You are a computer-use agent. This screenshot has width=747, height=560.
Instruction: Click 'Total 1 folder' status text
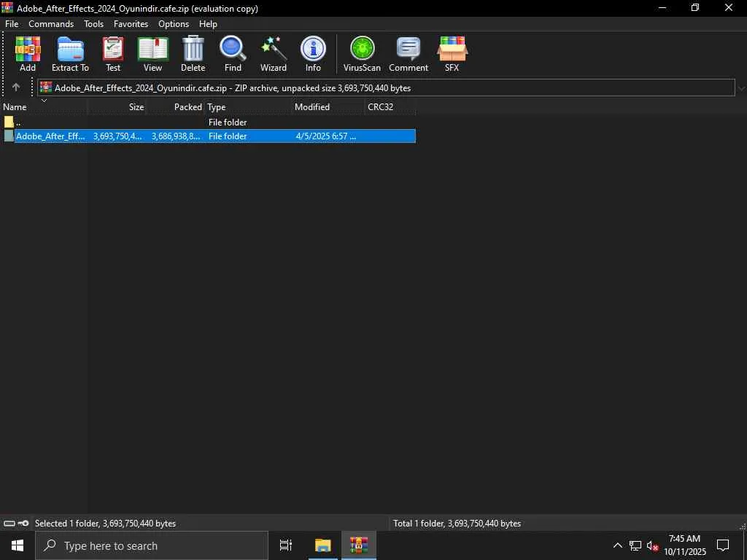point(457,524)
